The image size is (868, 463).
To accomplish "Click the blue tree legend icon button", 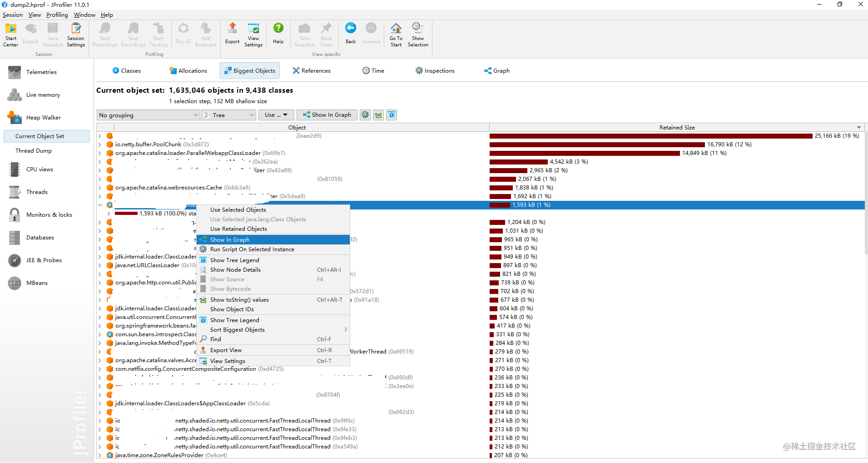I will [x=392, y=115].
